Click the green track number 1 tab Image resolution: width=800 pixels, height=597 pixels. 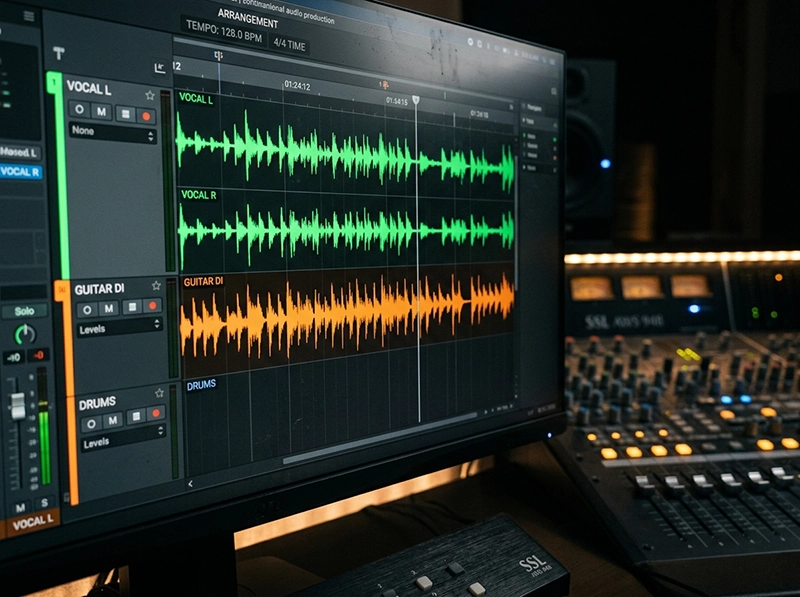click(x=53, y=83)
